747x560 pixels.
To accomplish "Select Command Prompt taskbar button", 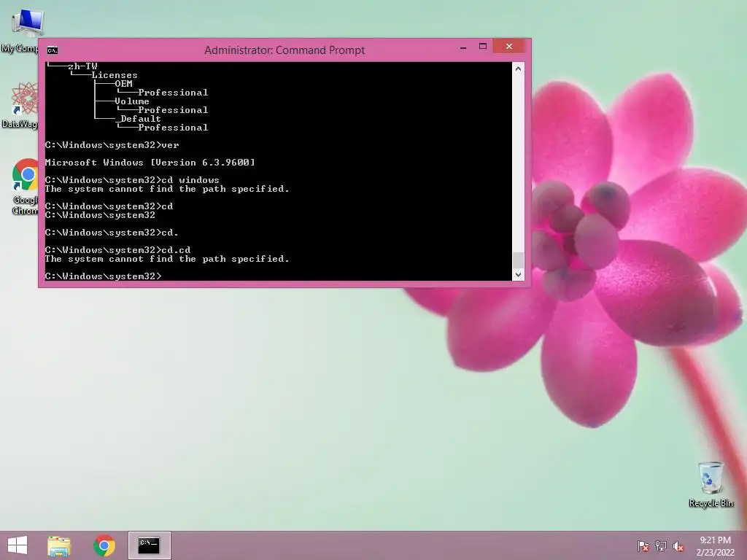I will tap(149, 545).
